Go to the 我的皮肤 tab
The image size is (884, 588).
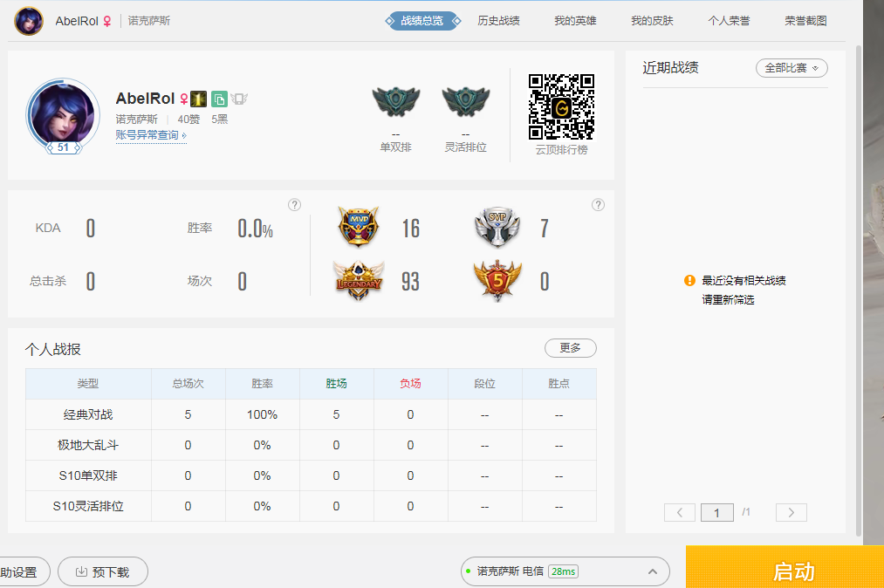(652, 21)
